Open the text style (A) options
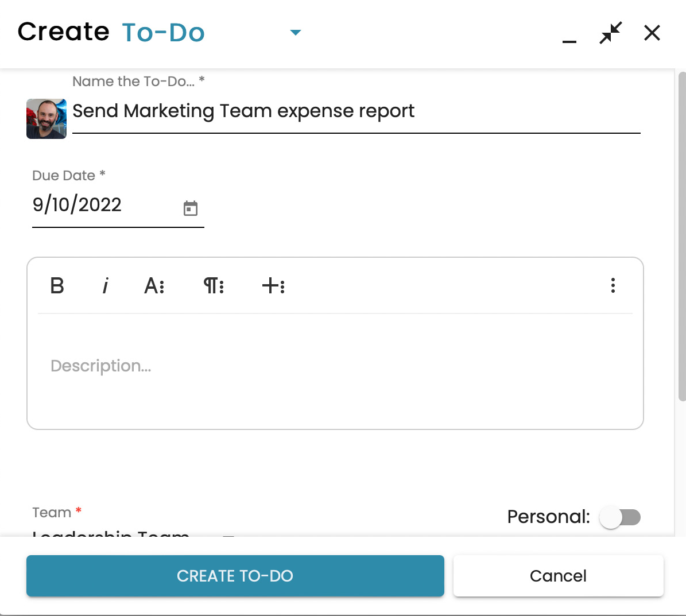This screenshot has width=686, height=616. click(x=154, y=285)
